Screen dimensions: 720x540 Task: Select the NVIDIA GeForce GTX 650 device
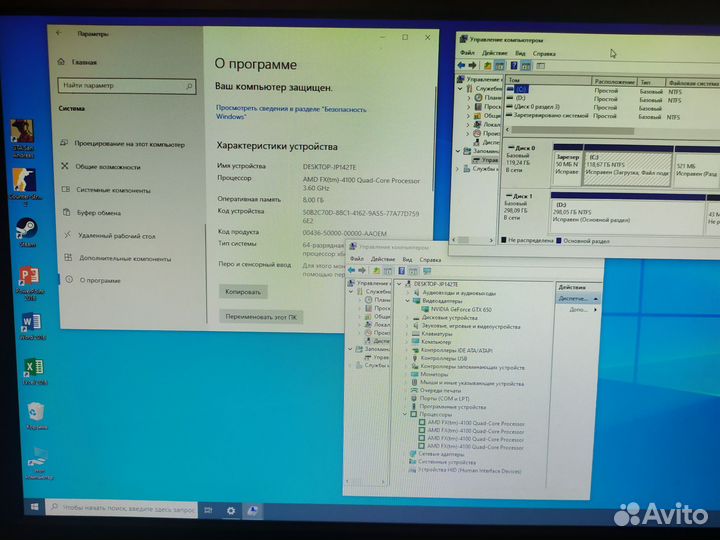point(456,309)
